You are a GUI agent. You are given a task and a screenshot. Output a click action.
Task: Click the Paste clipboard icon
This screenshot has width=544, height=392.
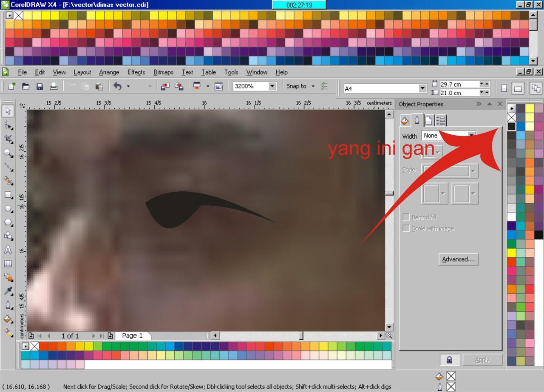[99, 86]
